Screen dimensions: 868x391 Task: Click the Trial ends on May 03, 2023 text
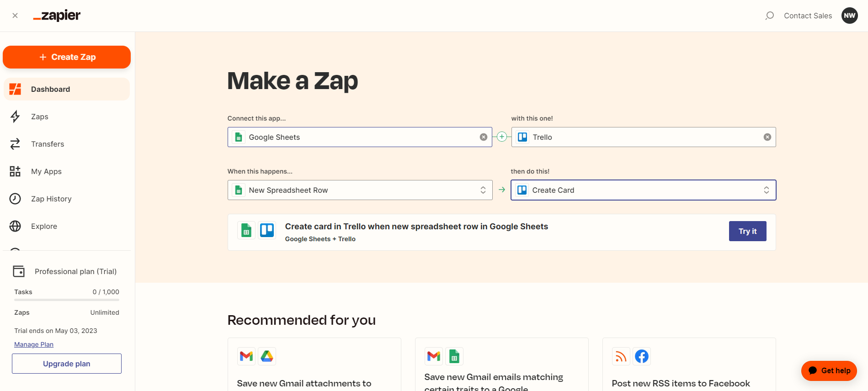pyautogui.click(x=56, y=331)
